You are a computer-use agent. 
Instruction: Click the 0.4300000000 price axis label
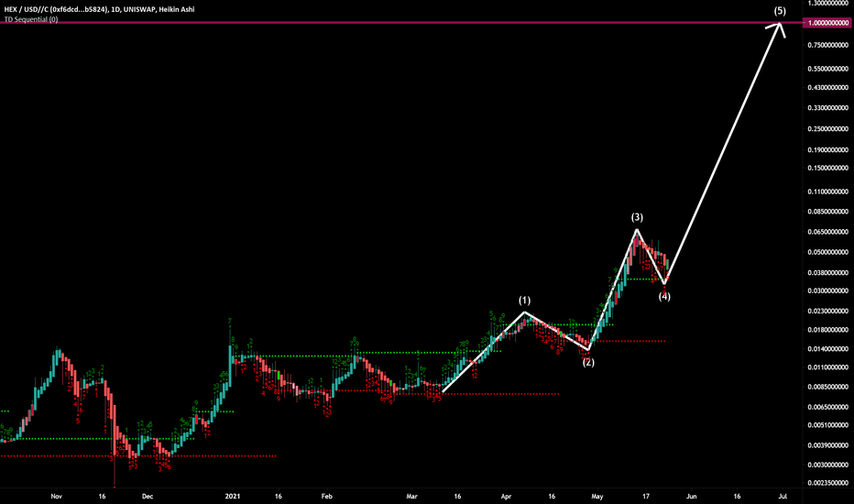[x=827, y=87]
